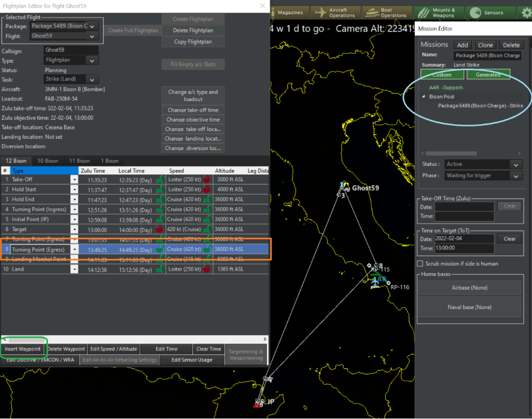This screenshot has height=419, width=532.
Task: Open Boat Operations from the toolbar
Action: pyautogui.click(x=387, y=13)
